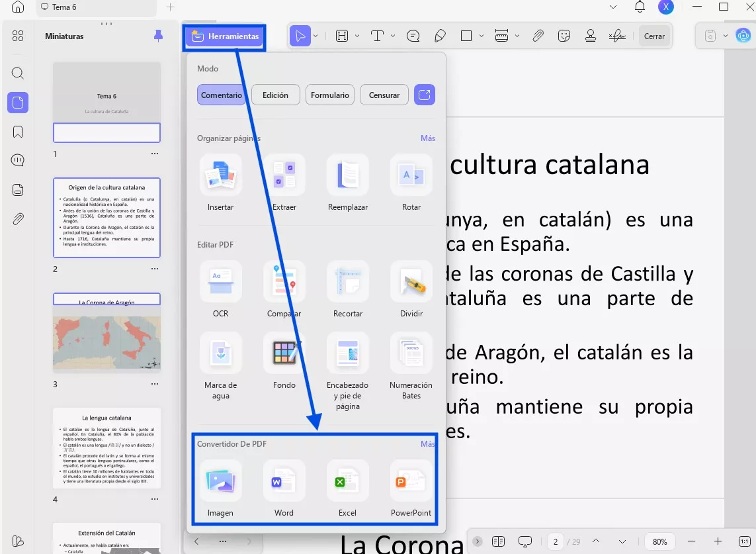
Task: Open the Marca de agua tool
Action: click(x=220, y=353)
